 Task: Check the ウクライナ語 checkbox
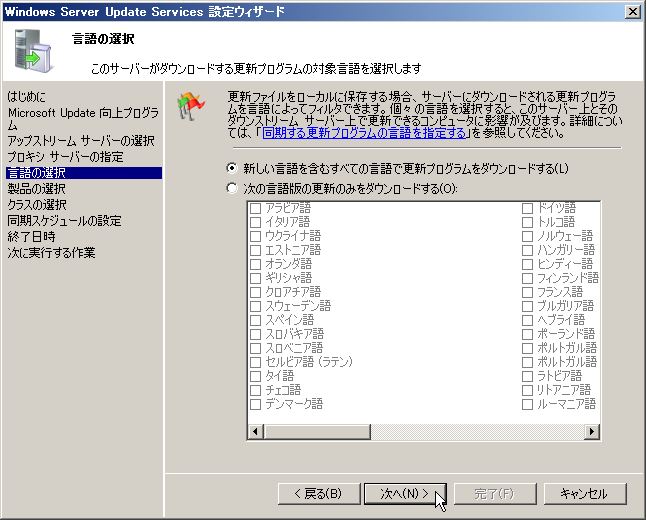tap(255, 236)
